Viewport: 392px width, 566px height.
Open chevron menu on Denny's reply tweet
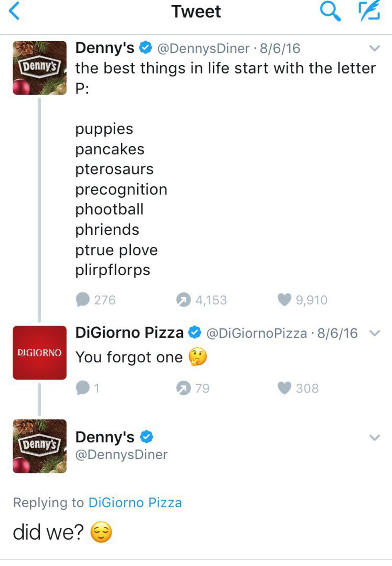[374, 437]
